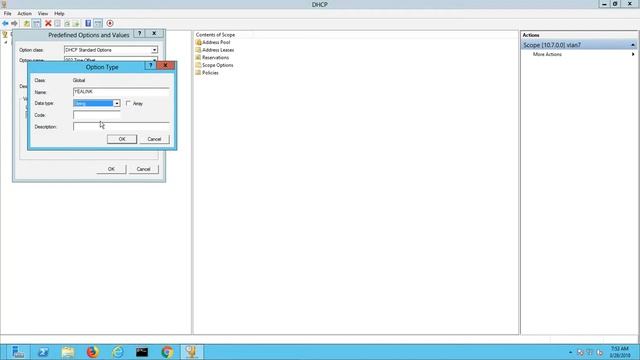Click Cancel in Predefined Options and Values dialog

coord(143,169)
